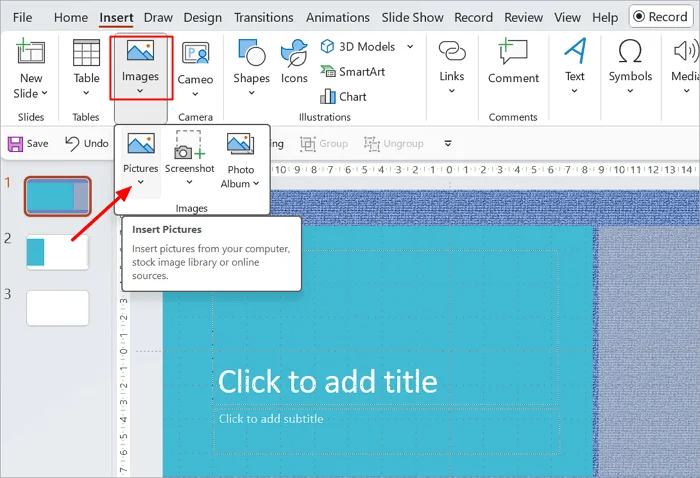Open the Transitions tab
The height and width of the screenshot is (478, 700).
[x=263, y=17]
